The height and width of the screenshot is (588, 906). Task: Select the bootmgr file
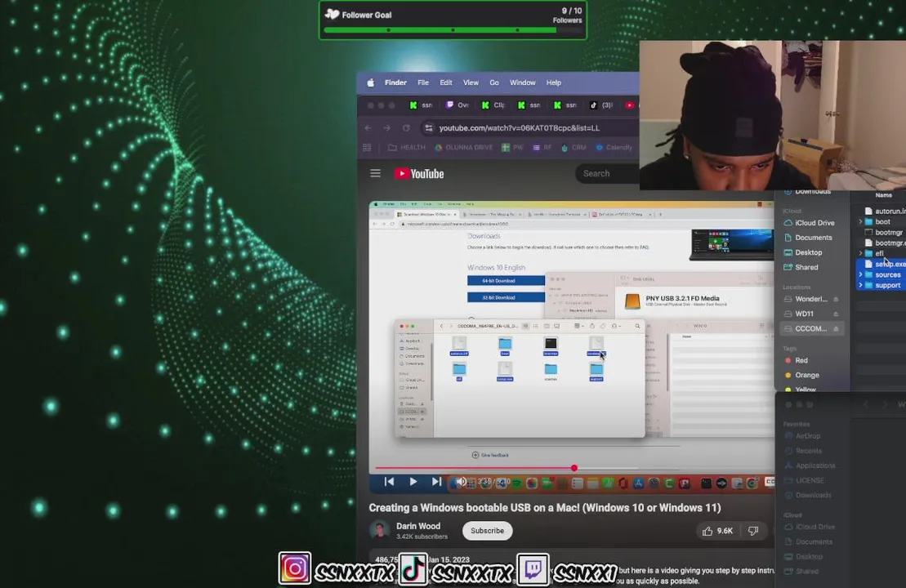click(883, 232)
